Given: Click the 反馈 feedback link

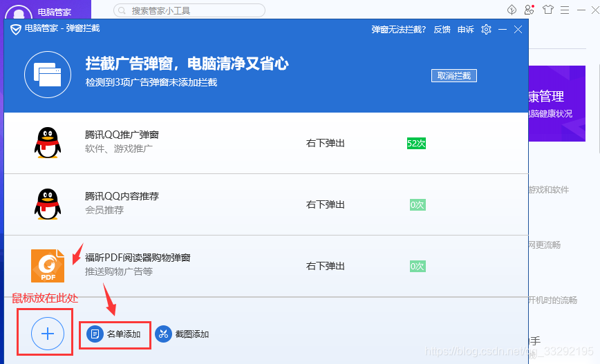Looking at the screenshot, I should tap(442, 30).
